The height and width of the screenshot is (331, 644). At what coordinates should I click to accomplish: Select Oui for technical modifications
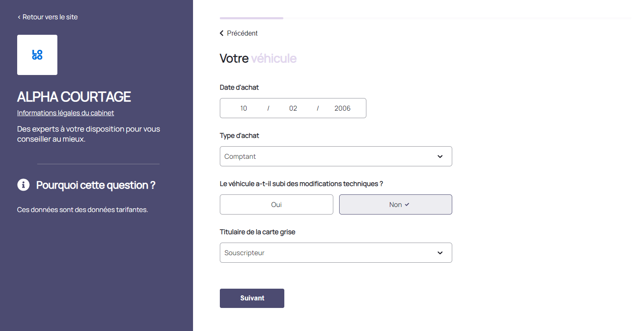click(276, 204)
